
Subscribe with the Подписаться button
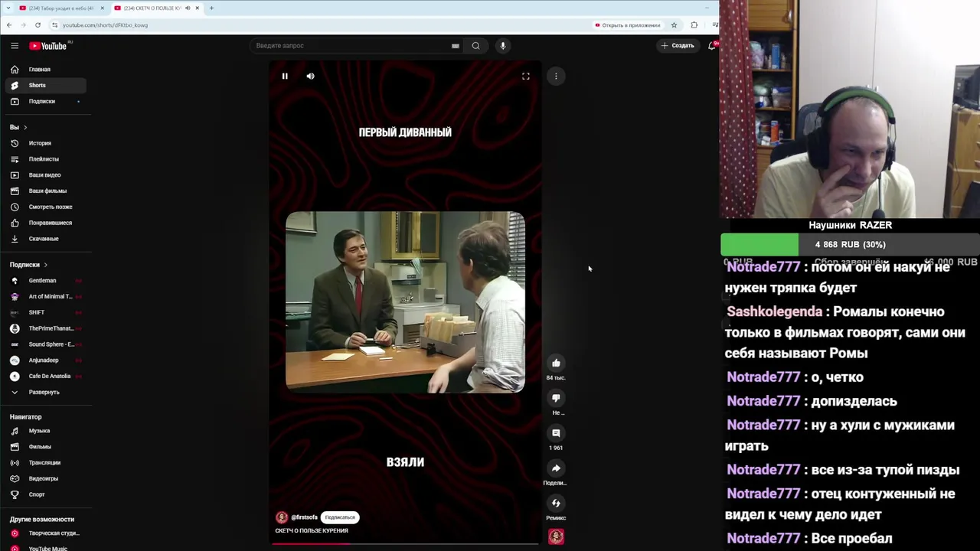(340, 517)
